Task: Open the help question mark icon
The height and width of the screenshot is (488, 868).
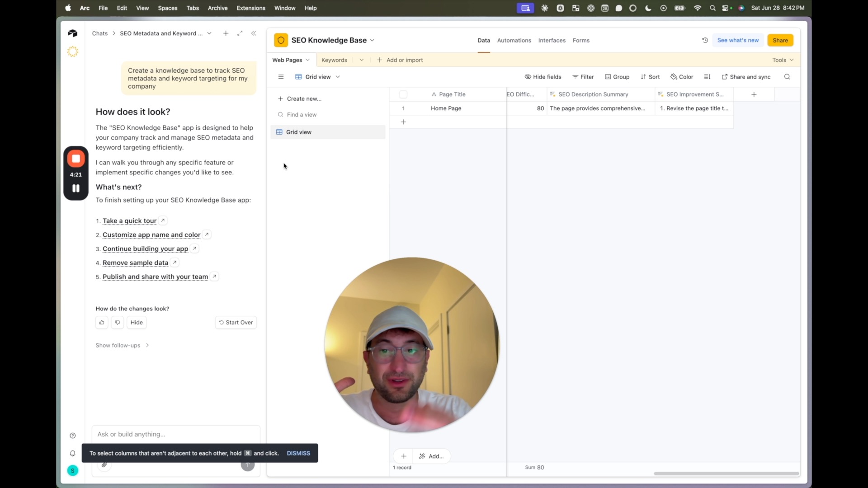Action: click(72, 436)
